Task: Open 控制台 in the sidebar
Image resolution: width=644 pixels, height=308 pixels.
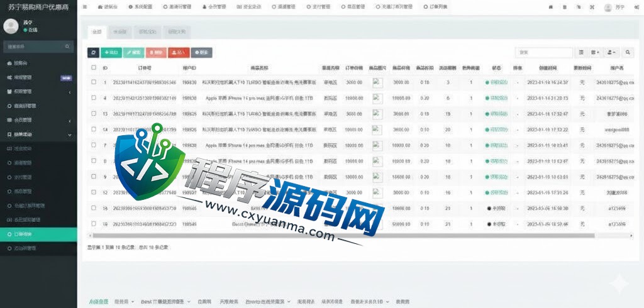Action: (38, 63)
